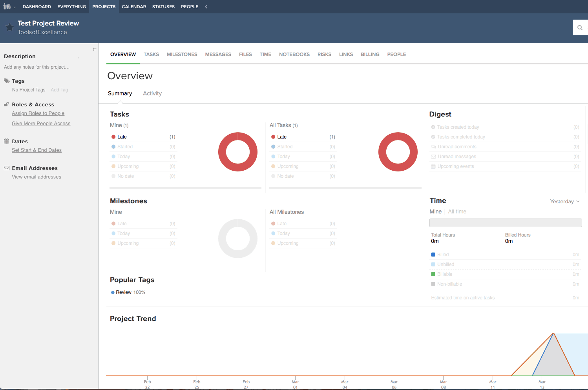Click the Teamwork logo in the top bar
Screen dimensions: 588x390
[6, 6]
